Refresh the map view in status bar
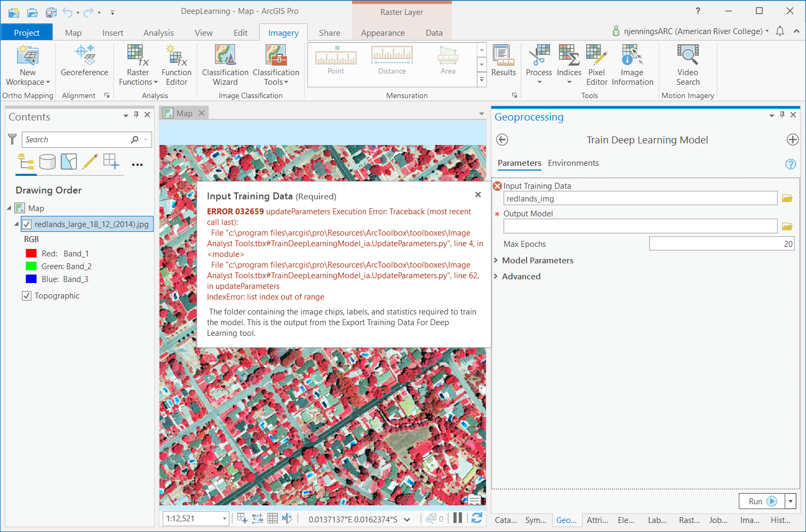The height and width of the screenshot is (532, 806). [x=477, y=518]
